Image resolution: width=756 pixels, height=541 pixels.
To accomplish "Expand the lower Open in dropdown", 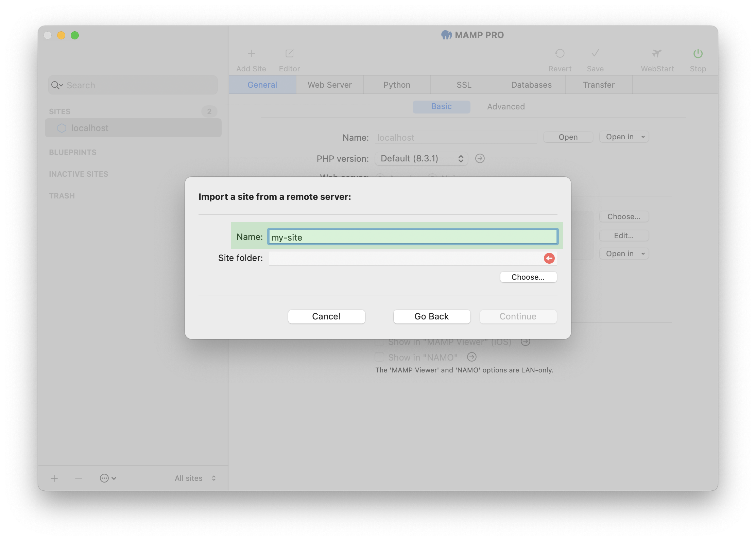I will pyautogui.click(x=624, y=254).
